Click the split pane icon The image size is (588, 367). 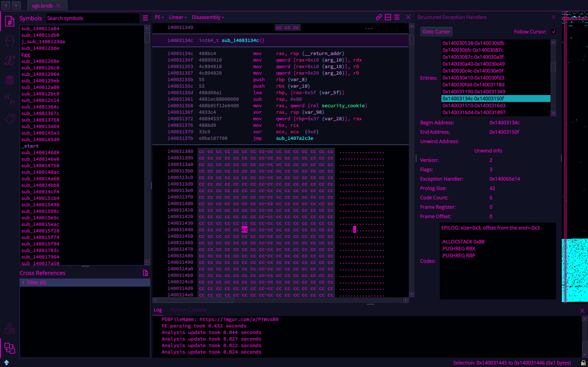[388, 17]
